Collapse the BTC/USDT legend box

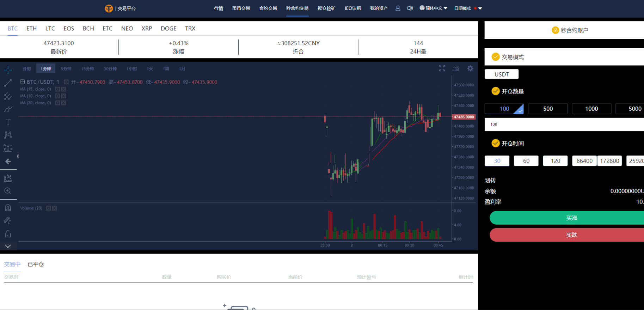click(x=22, y=82)
